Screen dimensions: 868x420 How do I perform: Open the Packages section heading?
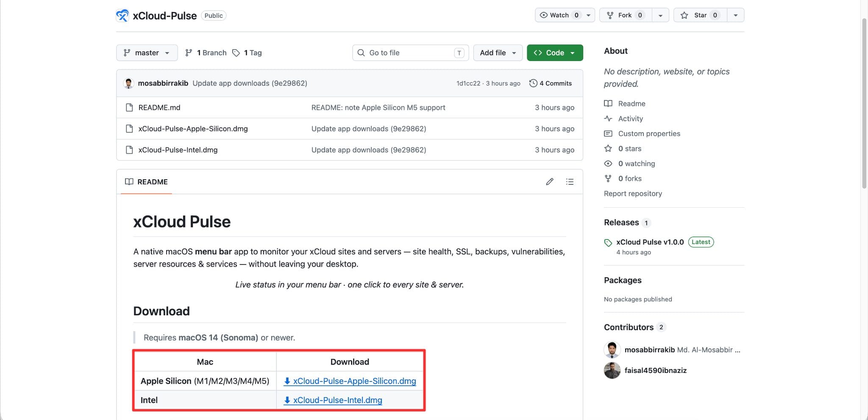[x=623, y=280]
